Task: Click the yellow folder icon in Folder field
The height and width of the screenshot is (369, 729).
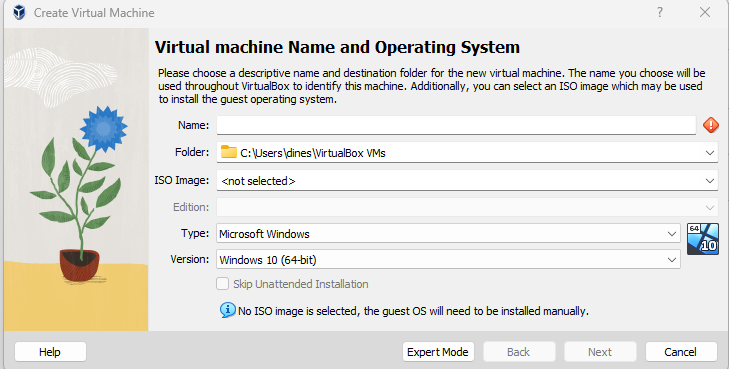Action: (x=229, y=152)
